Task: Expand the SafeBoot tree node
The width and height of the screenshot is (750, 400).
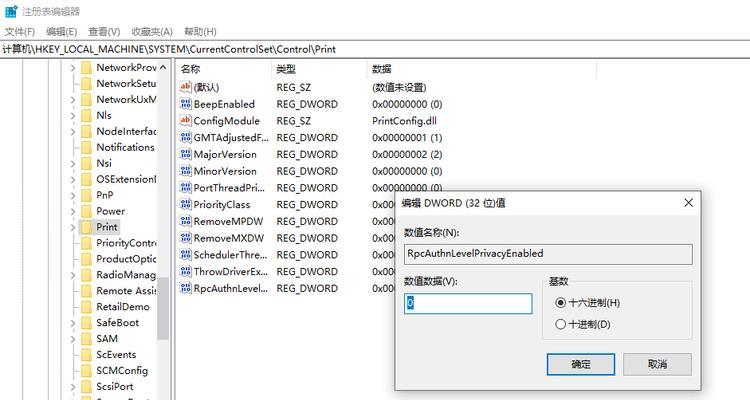Action: tap(73, 323)
